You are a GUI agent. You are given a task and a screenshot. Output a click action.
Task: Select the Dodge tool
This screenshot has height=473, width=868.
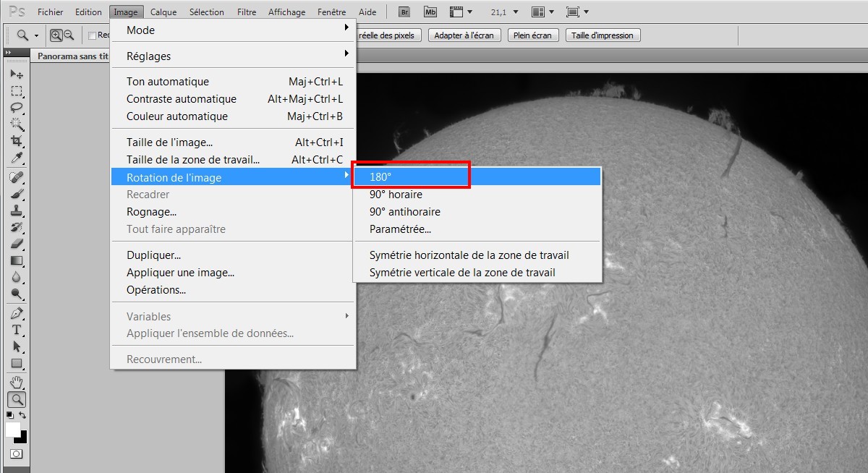click(x=17, y=294)
